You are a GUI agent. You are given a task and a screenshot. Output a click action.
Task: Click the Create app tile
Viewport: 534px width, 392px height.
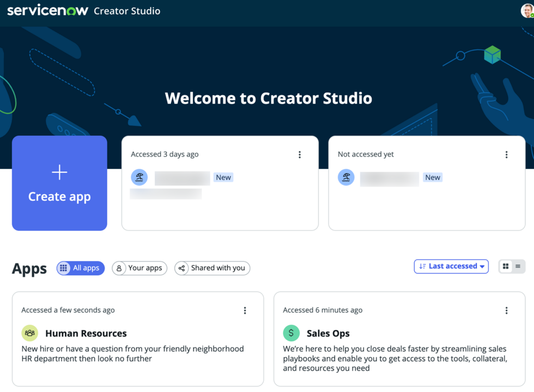pos(59,183)
